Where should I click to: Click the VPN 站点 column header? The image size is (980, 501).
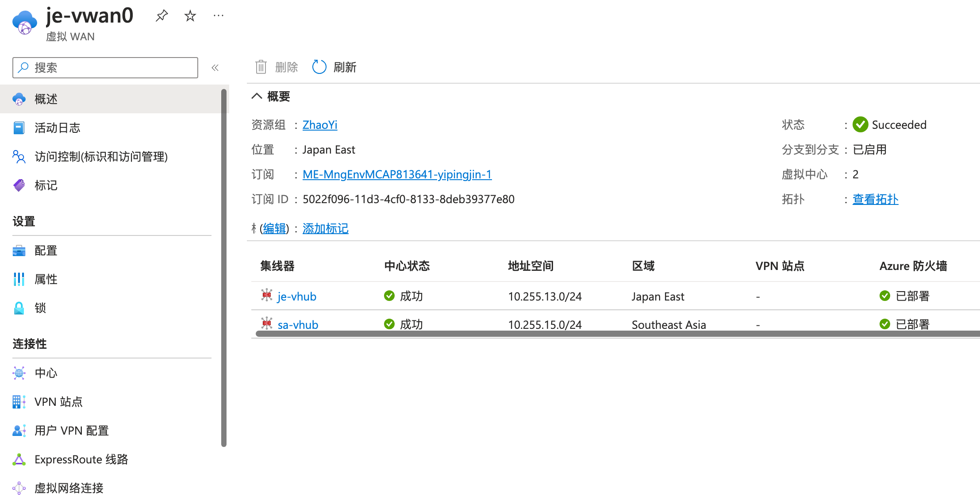780,266
